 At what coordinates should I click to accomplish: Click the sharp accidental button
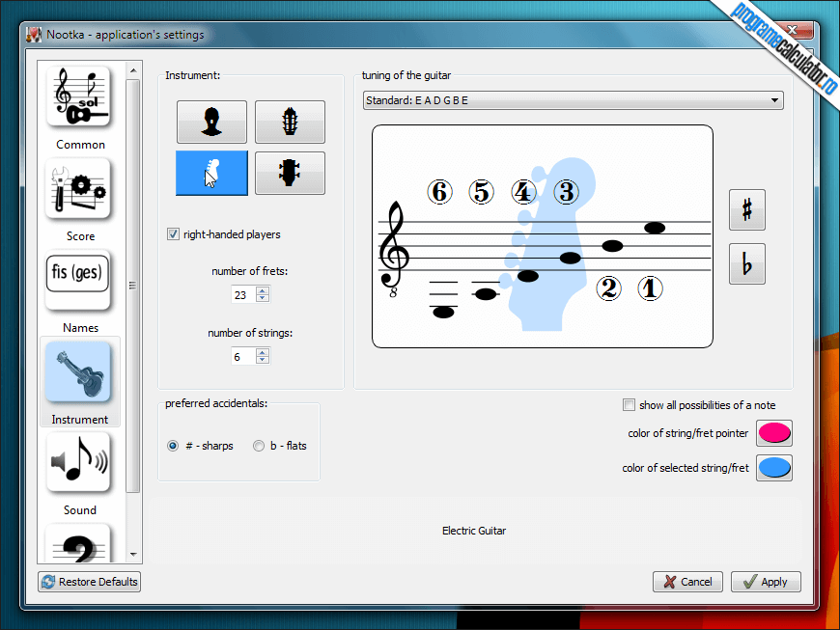tap(746, 209)
